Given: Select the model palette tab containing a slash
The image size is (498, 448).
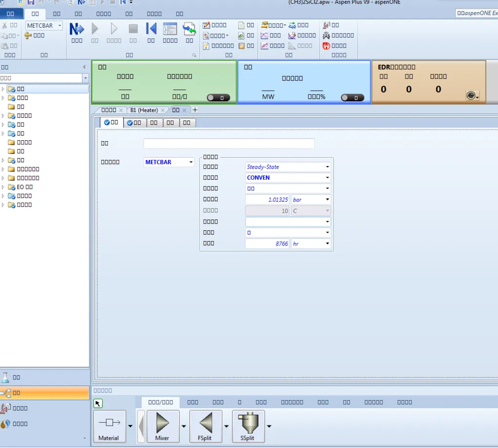Looking at the screenshot, I should pyautogui.click(x=160, y=402).
